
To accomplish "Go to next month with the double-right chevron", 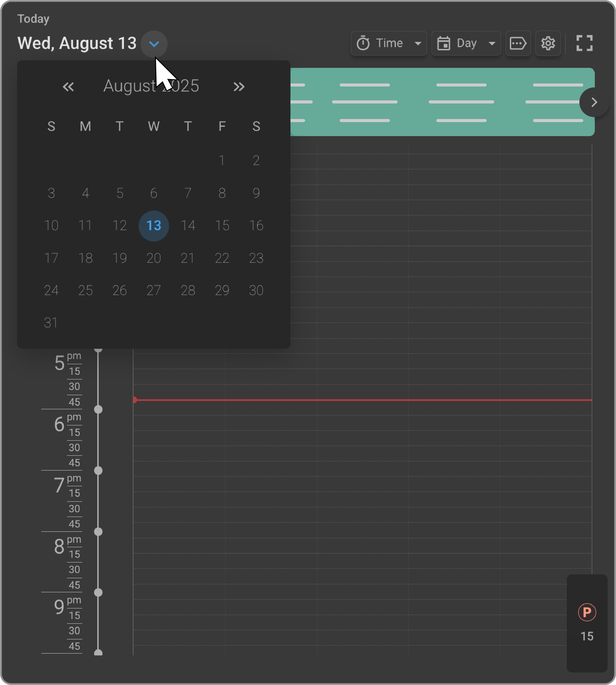I will (239, 87).
